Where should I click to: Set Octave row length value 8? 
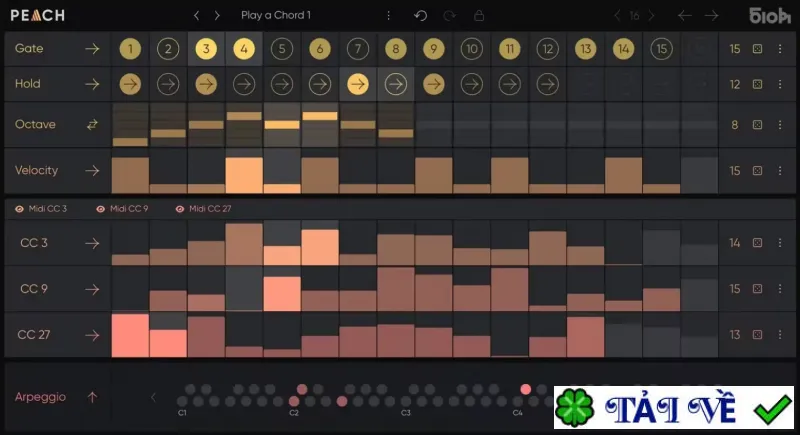(735, 125)
